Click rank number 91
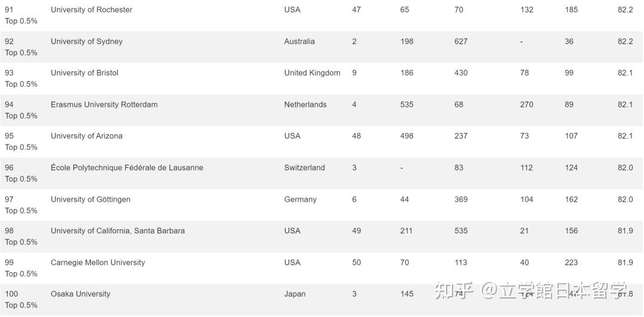This screenshot has height=317, width=644. point(9,10)
